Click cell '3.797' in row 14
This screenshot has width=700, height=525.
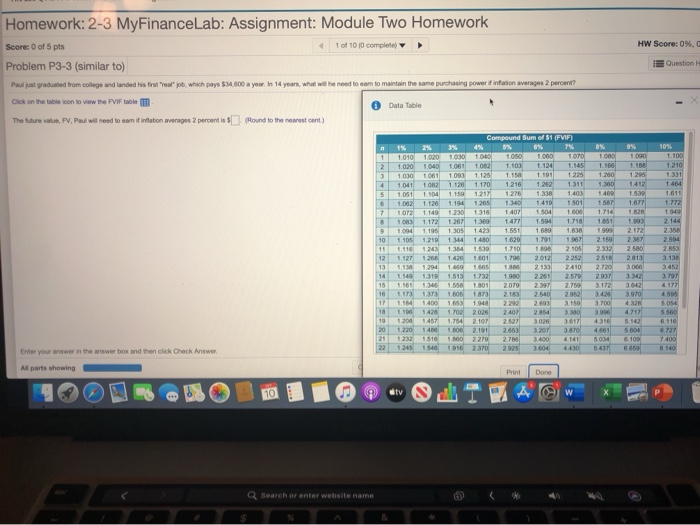click(x=670, y=276)
